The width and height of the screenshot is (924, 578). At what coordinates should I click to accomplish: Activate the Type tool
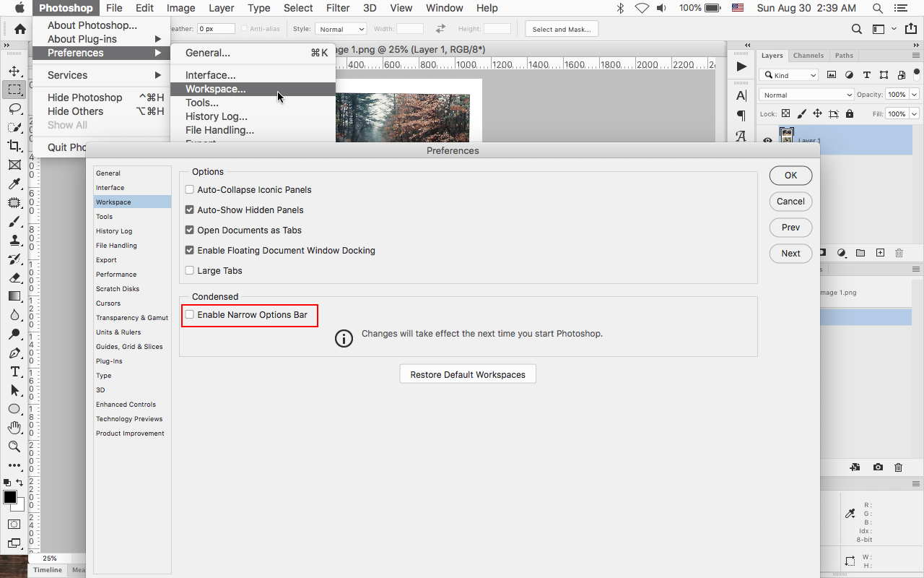14,371
